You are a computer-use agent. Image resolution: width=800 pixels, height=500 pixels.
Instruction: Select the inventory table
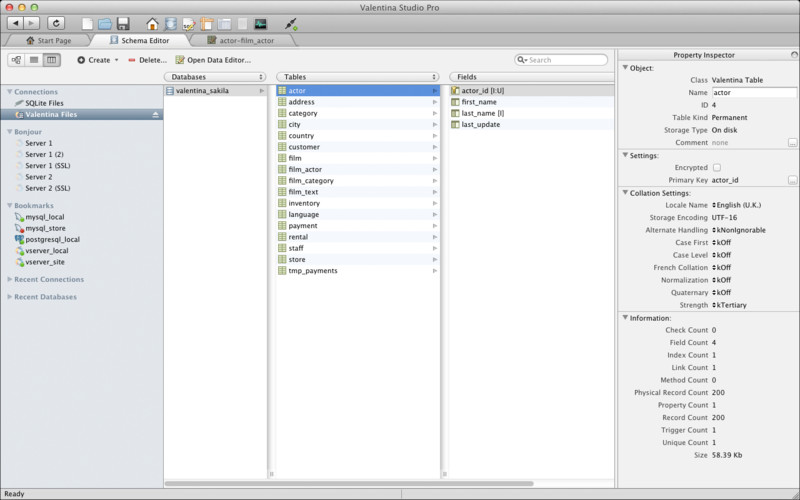pyautogui.click(x=358, y=203)
